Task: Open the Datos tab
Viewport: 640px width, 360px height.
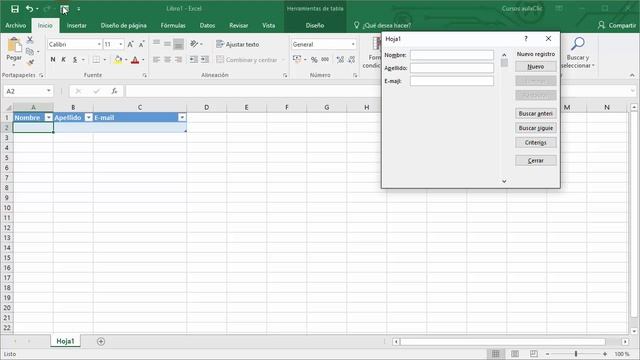Action: tap(207, 25)
